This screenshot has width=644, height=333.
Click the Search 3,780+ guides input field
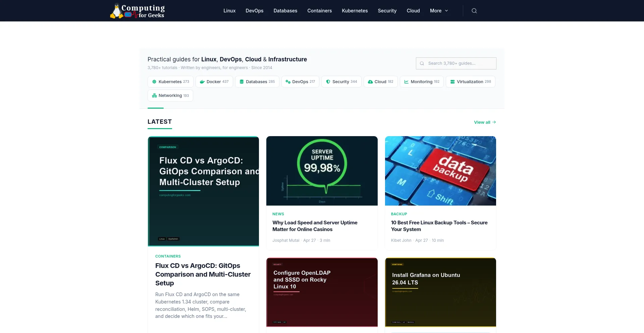pyautogui.click(x=456, y=63)
